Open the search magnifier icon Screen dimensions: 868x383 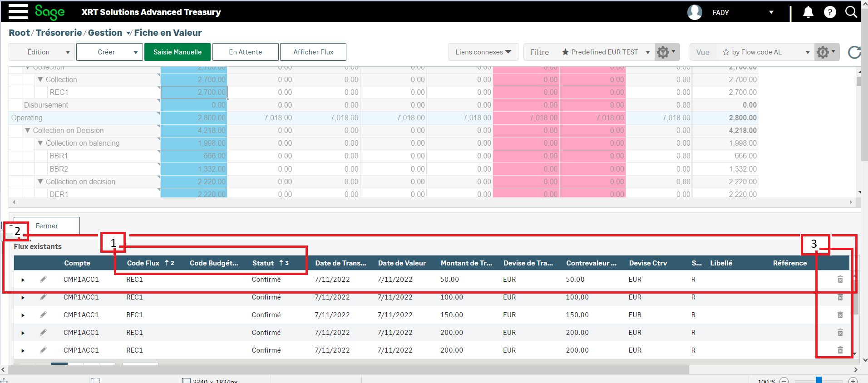[x=851, y=12]
